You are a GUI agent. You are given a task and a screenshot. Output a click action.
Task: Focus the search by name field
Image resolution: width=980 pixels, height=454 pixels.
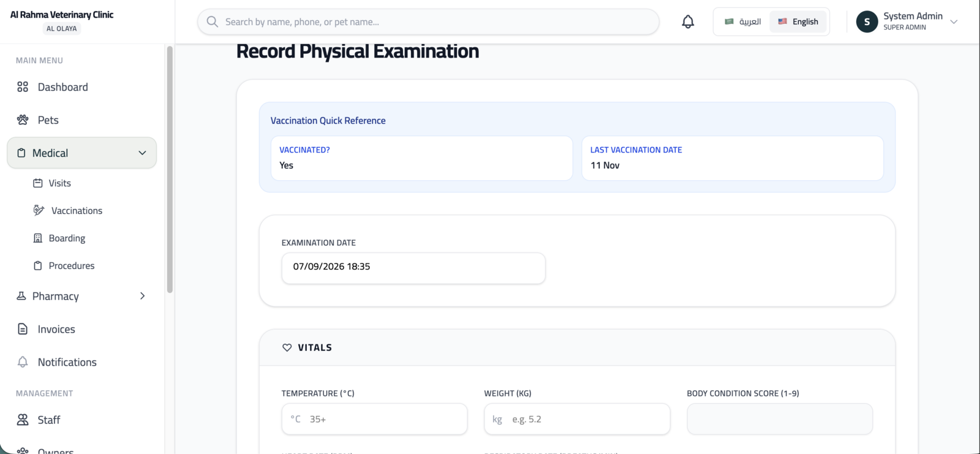point(428,22)
